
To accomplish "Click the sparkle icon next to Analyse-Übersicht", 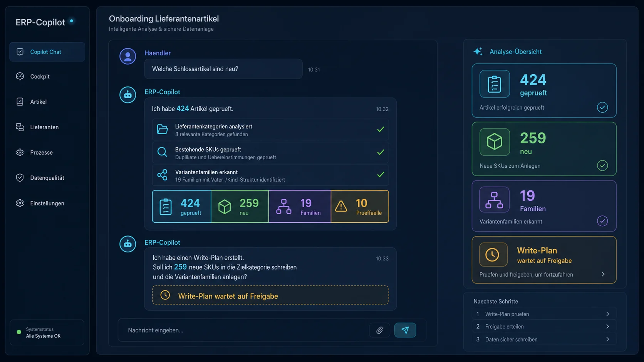I will pos(478,52).
